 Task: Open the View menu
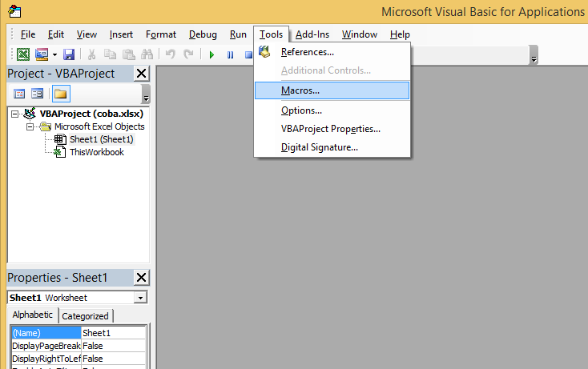pyautogui.click(x=87, y=34)
